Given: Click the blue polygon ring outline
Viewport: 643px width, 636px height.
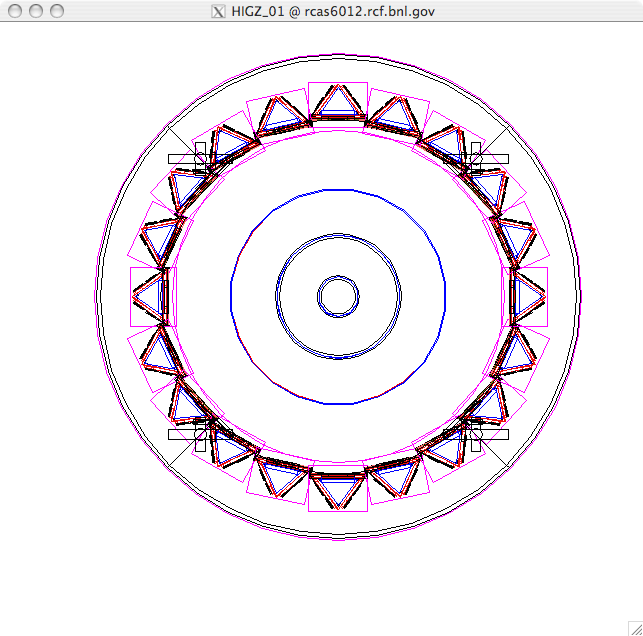Looking at the screenshot, I should point(338,190).
